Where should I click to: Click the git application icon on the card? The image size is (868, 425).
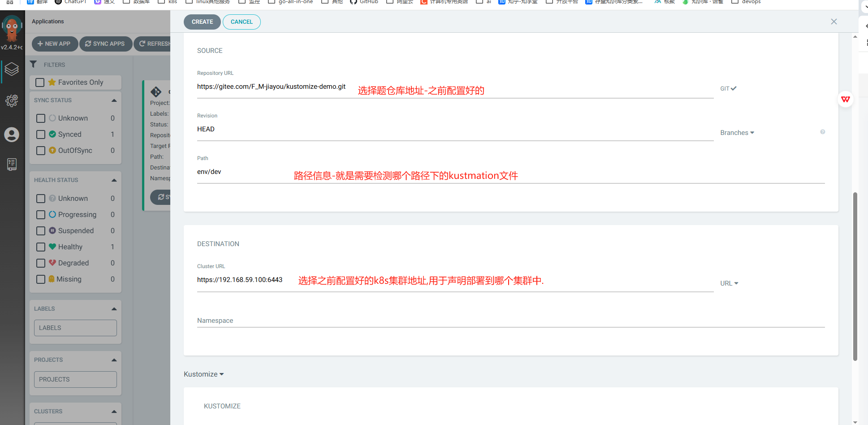pyautogui.click(x=156, y=91)
